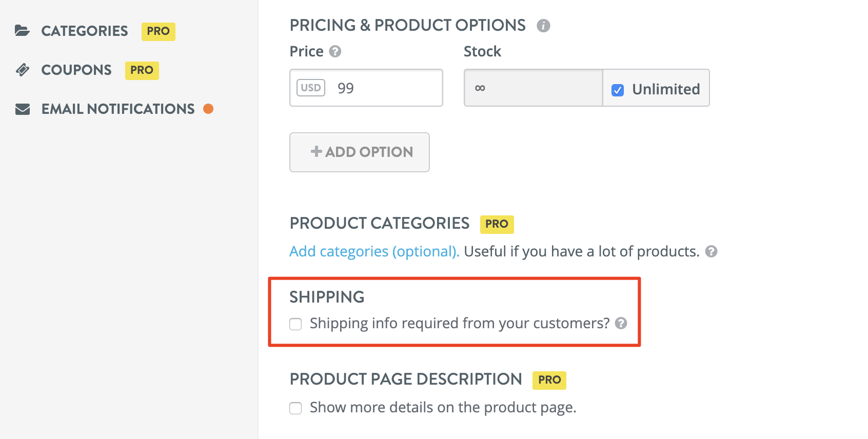The image size is (868, 439).
Task: Click the PRO badge beside Product Page Description
Action: coord(549,380)
